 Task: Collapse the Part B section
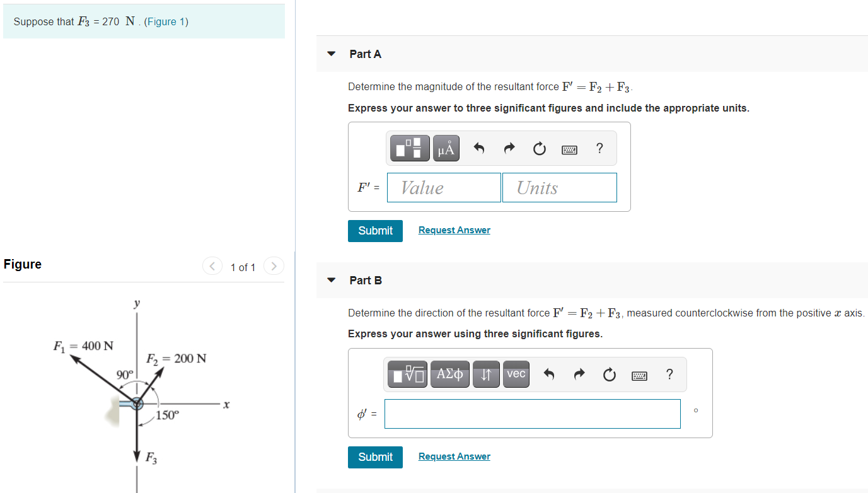[x=331, y=281]
